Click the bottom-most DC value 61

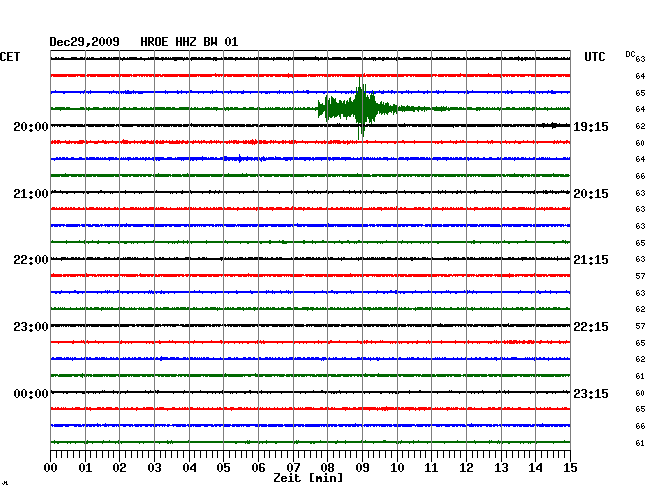[640, 443]
